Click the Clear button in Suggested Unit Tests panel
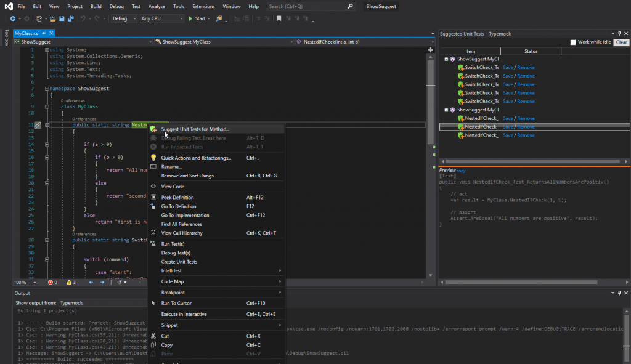 click(x=621, y=42)
